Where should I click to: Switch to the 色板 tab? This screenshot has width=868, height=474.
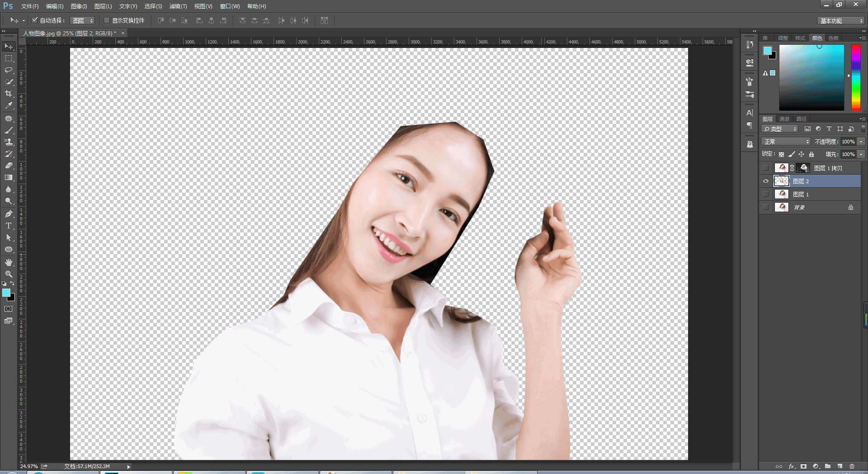click(833, 38)
